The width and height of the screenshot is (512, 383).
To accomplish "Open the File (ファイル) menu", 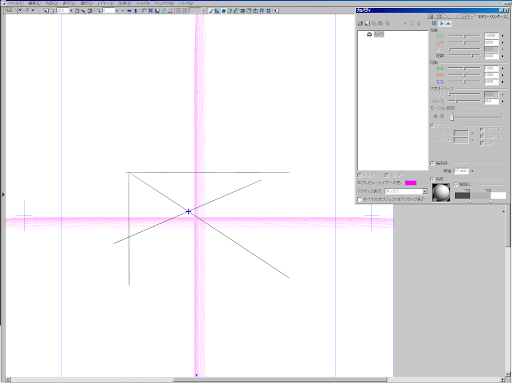I will pyautogui.click(x=15, y=3).
